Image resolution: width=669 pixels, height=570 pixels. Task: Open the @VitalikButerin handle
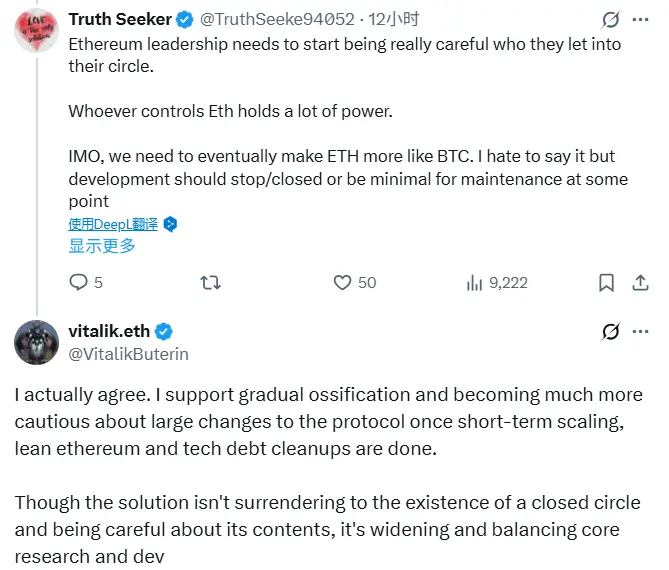pos(128,353)
